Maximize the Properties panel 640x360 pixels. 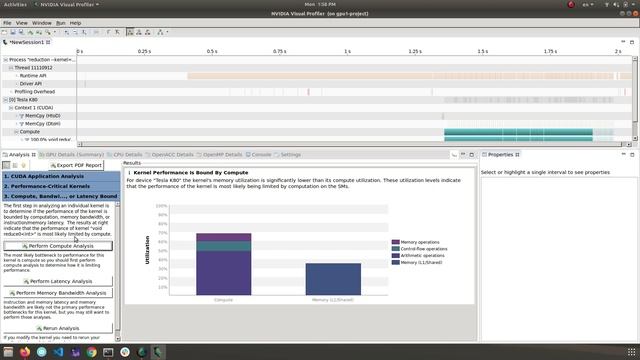click(632, 155)
